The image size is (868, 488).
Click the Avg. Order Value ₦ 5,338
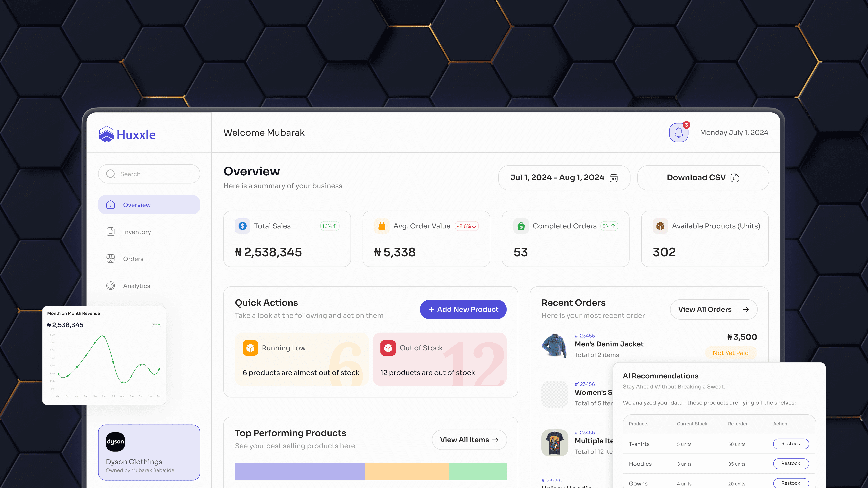[395, 252]
